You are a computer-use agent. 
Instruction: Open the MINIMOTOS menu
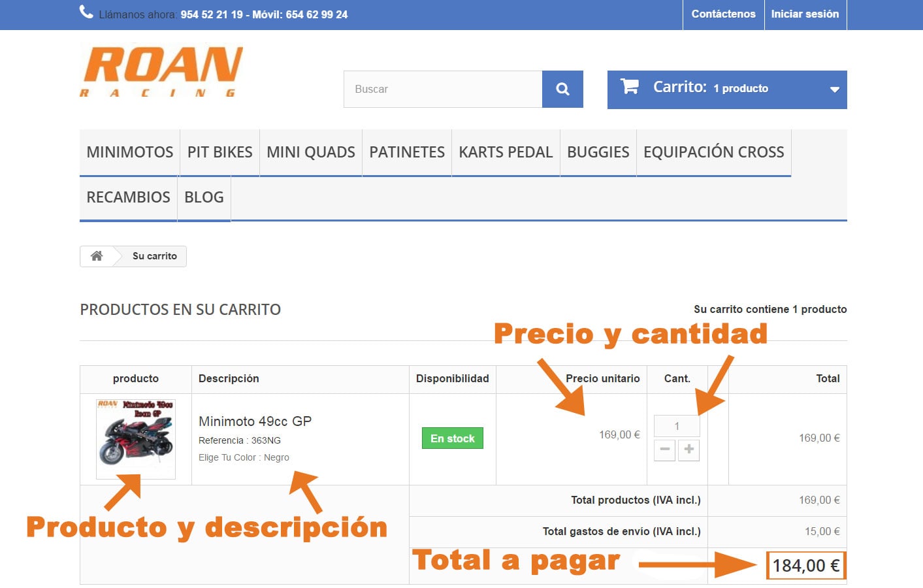(130, 152)
